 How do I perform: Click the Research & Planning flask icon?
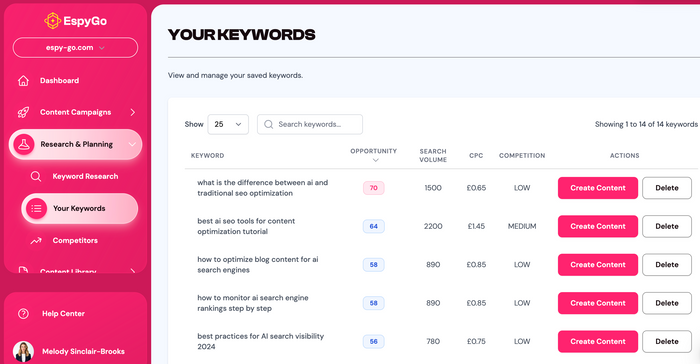click(x=24, y=144)
